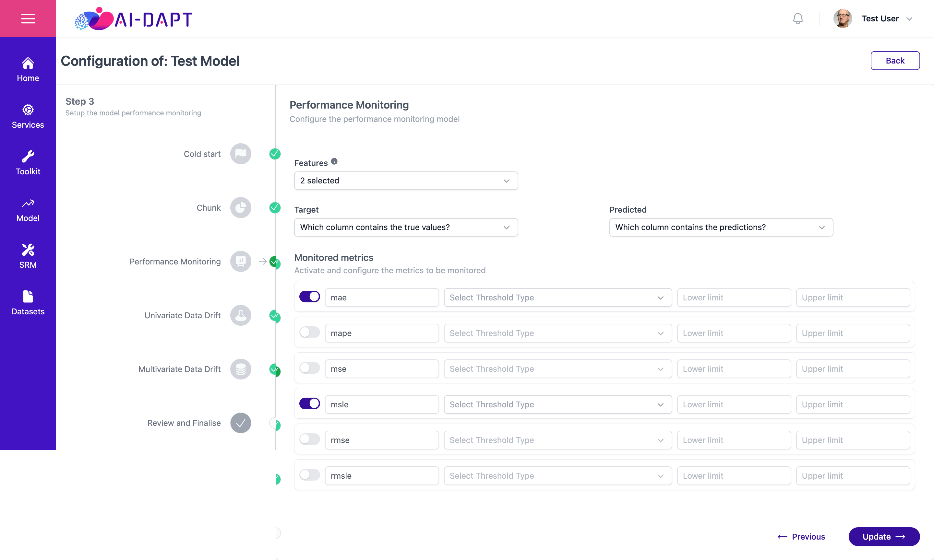Open the Target column dropdown
Image resolution: width=934 pixels, height=560 pixels.
[406, 227]
